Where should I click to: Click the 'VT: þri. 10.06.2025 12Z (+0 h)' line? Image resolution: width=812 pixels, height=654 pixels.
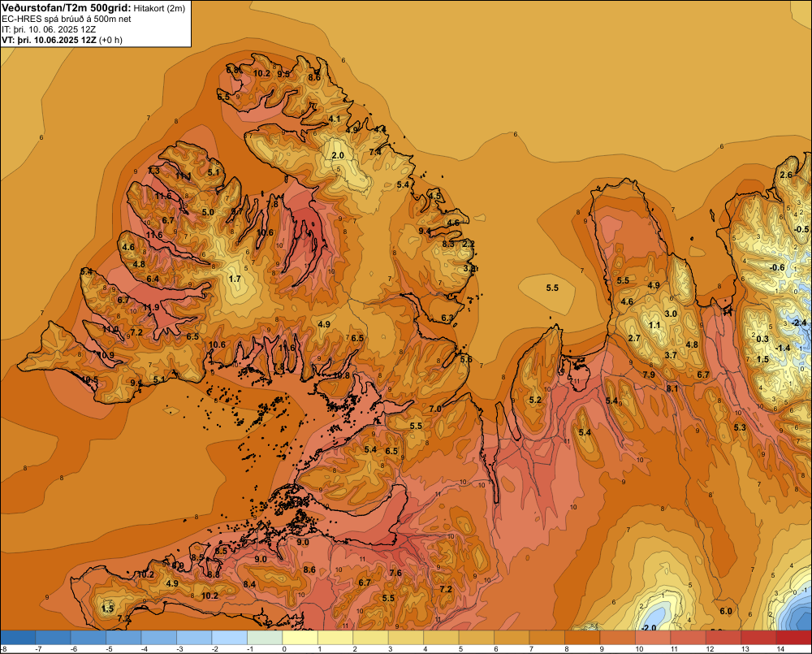(62, 40)
